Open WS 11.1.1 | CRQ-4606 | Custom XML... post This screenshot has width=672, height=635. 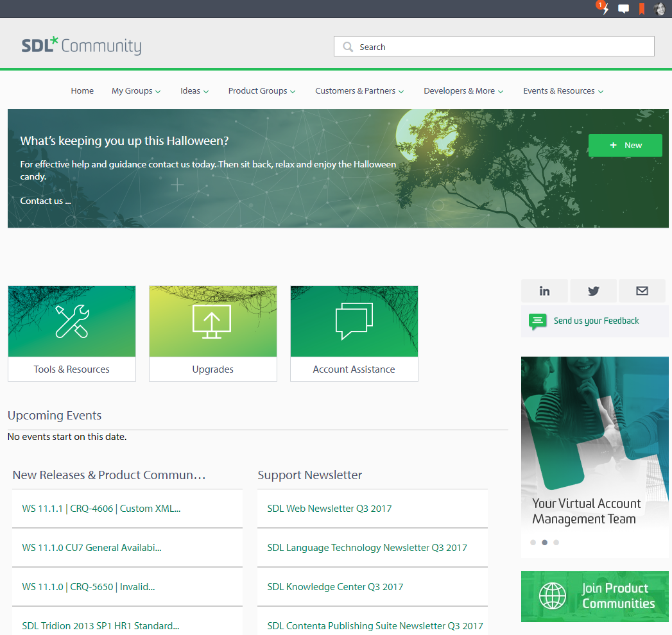coord(101,508)
